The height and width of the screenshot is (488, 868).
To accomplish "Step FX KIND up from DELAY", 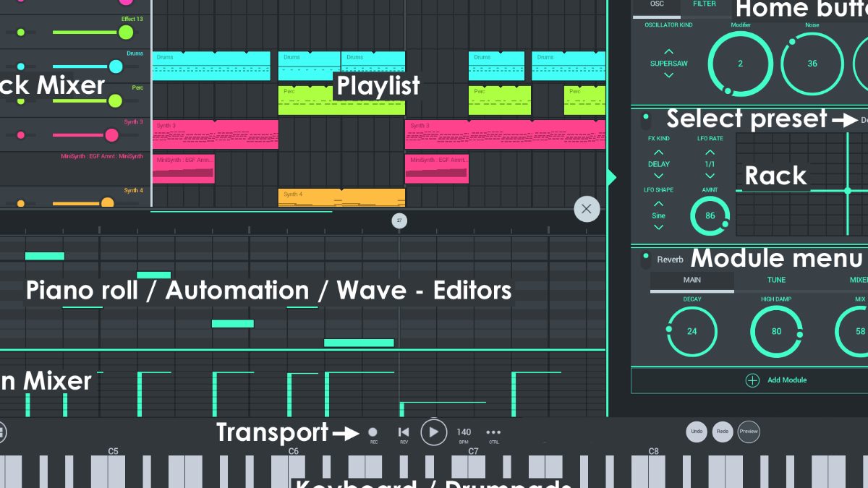I will point(658,153).
